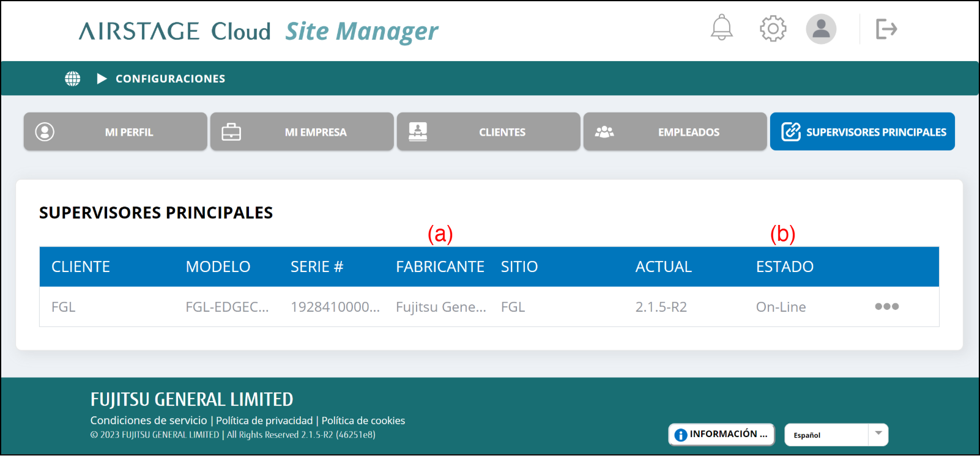The image size is (980, 456).
Task: Click the play arrow beside Configuraciones
Action: pos(102,79)
